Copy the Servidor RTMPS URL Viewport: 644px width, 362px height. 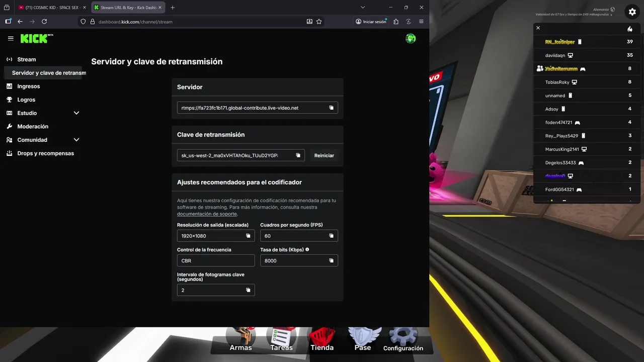(x=331, y=108)
